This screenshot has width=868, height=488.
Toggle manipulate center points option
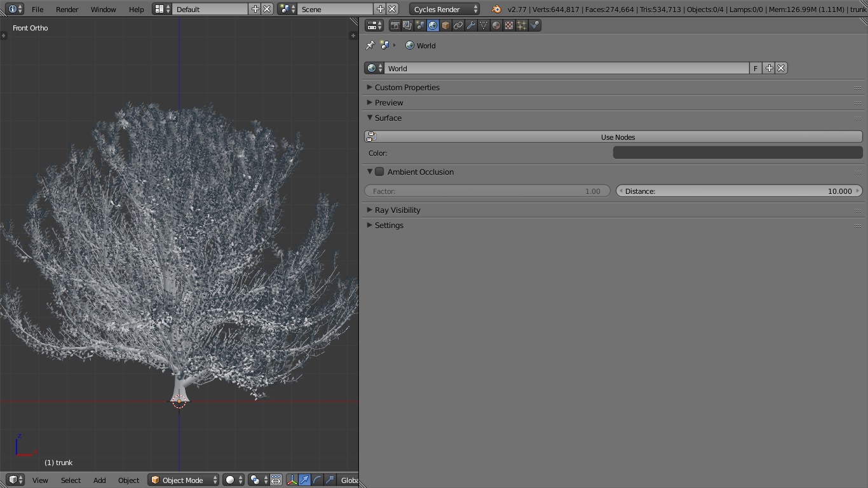(276, 480)
